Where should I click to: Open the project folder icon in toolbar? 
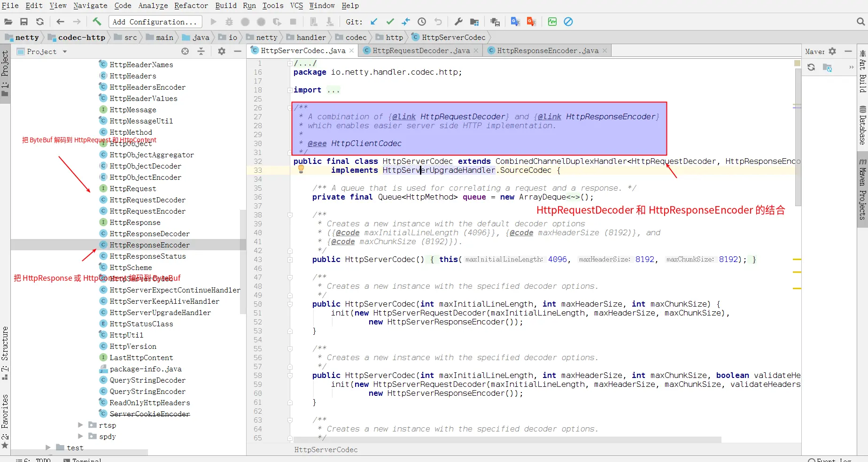[8, 22]
